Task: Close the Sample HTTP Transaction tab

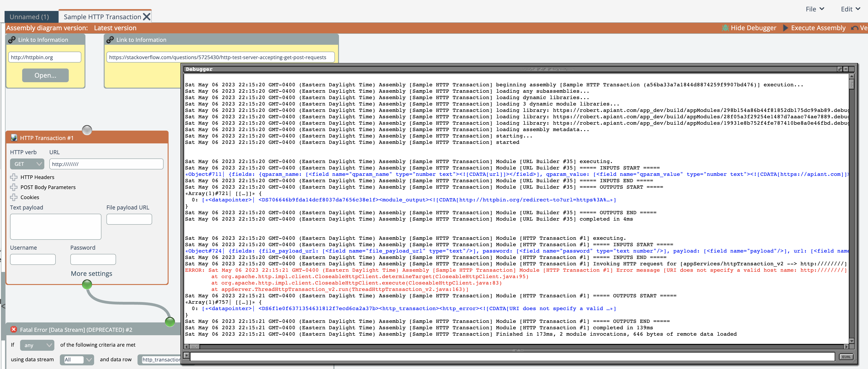Action: tap(147, 17)
